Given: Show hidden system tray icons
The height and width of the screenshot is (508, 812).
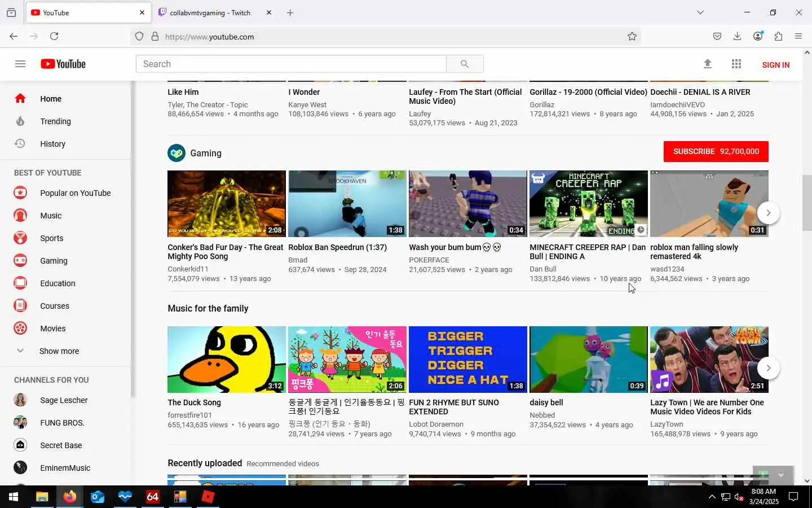Looking at the screenshot, I should [712, 497].
